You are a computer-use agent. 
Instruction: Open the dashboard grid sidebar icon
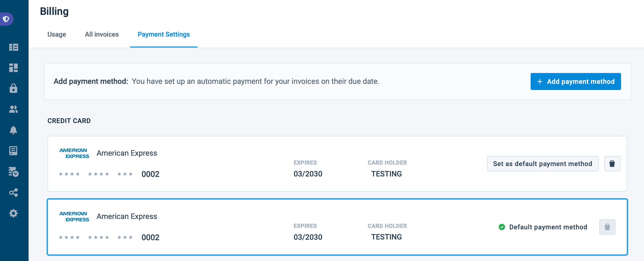pos(13,68)
